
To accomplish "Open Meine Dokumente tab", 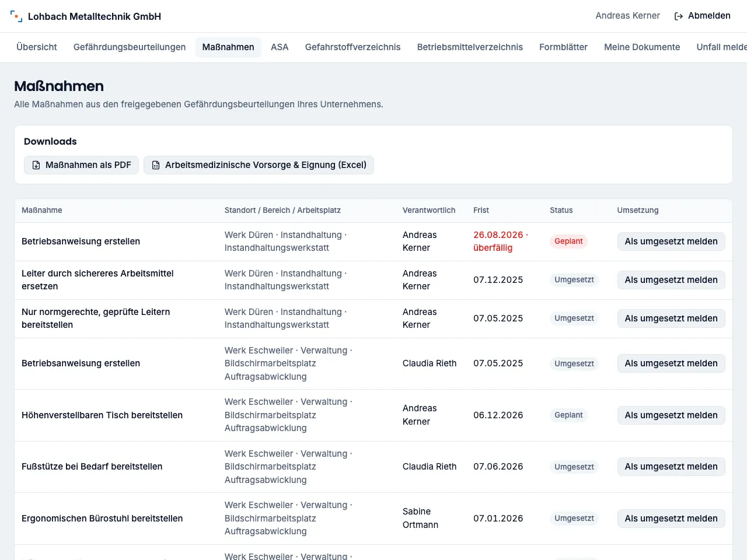I will (x=642, y=47).
